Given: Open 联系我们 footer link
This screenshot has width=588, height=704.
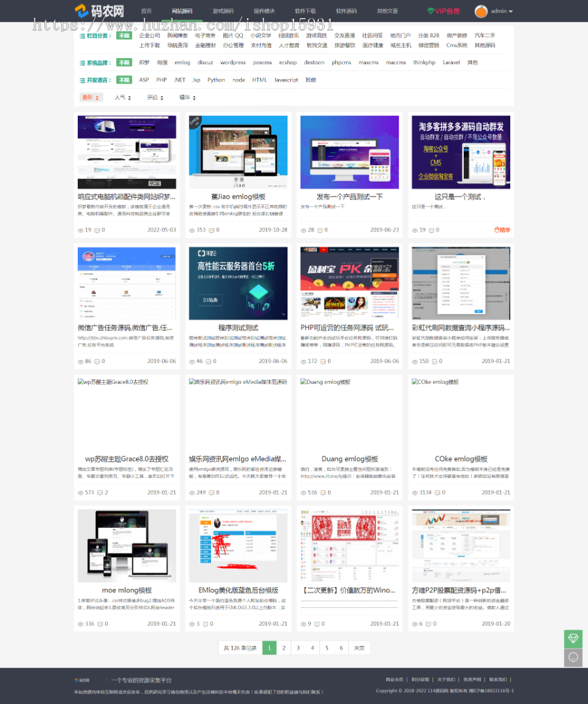Looking at the screenshot, I should [x=498, y=679].
